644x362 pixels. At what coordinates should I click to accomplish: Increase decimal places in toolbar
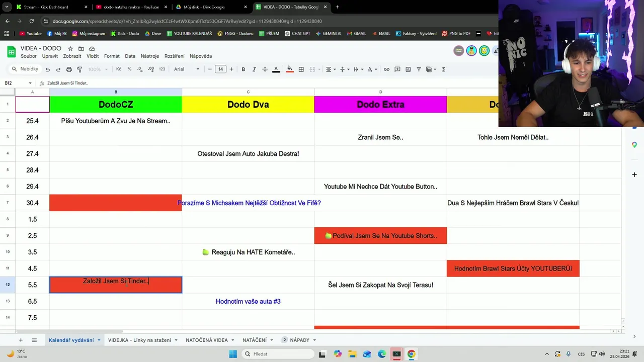coord(151,69)
